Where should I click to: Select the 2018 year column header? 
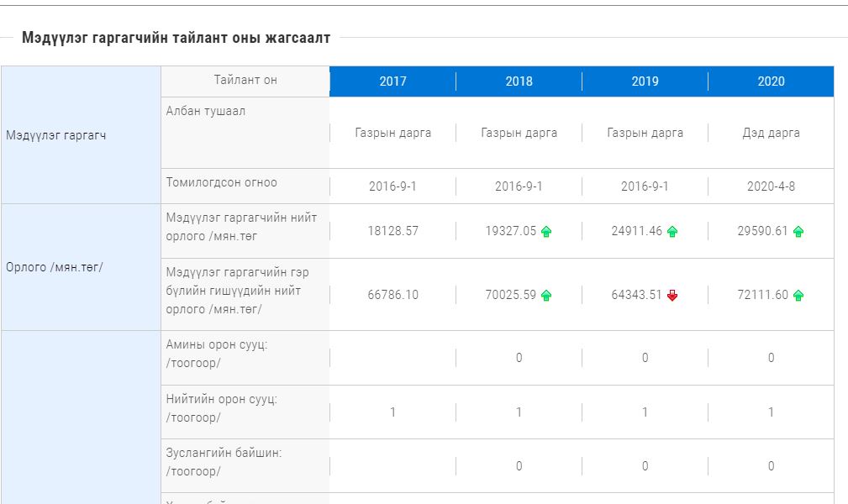pos(519,81)
